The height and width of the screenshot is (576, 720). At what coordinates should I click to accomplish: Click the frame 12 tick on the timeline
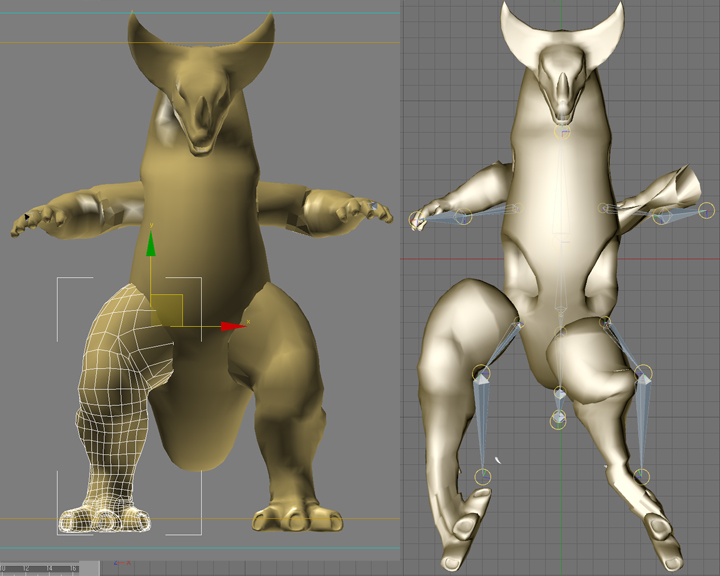[26, 569]
